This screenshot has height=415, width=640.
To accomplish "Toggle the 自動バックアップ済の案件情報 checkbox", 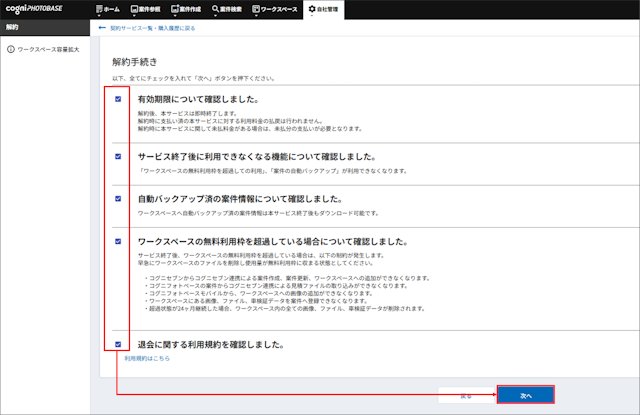I will point(118,198).
